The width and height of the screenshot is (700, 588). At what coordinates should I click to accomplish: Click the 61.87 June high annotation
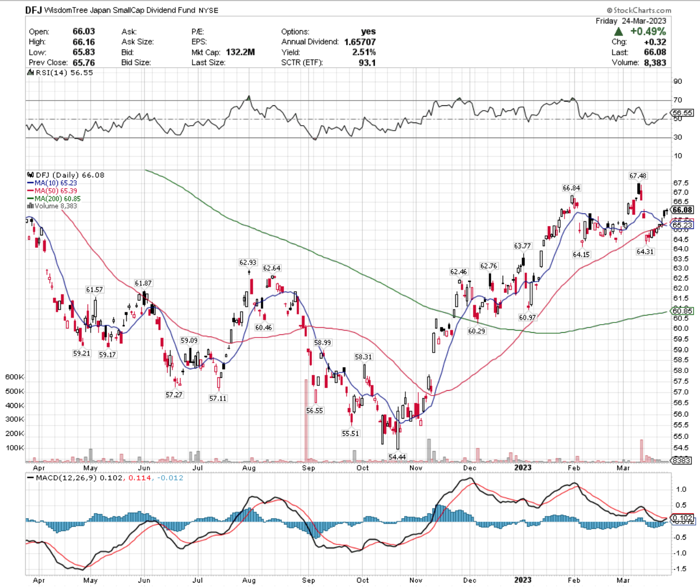tap(143, 283)
